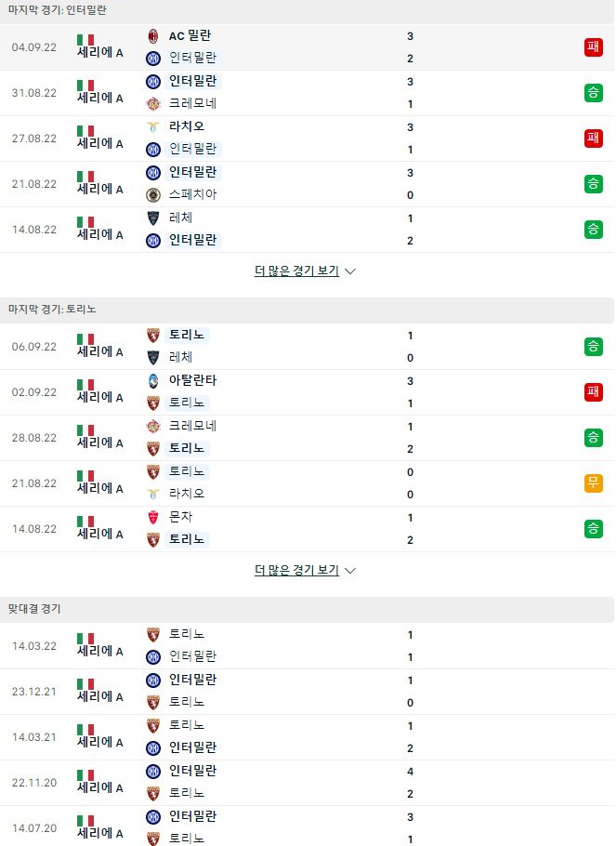
Task: Expand 더 많은 경기 보기 under 토리노 matches
Action: coord(296,570)
